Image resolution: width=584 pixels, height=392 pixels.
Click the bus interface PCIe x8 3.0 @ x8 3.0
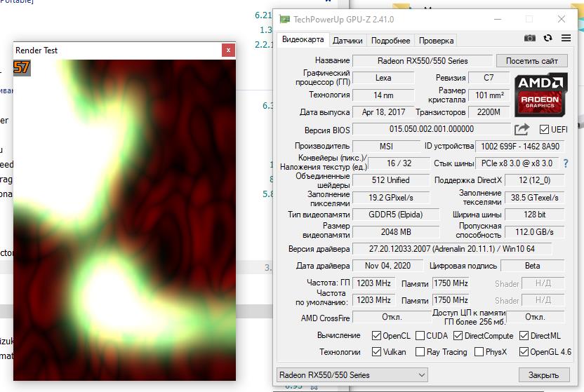point(517,163)
